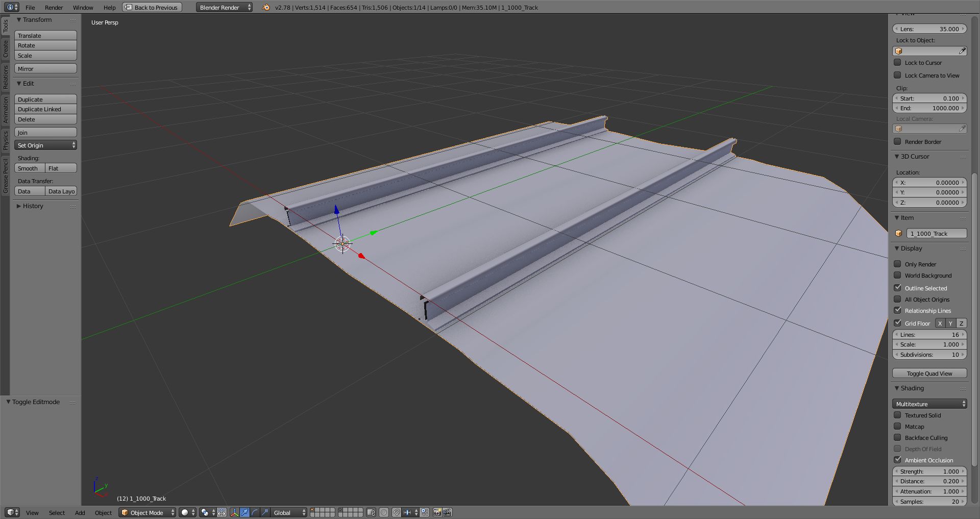Open the Render menu
980x519 pixels.
pyautogui.click(x=54, y=7)
